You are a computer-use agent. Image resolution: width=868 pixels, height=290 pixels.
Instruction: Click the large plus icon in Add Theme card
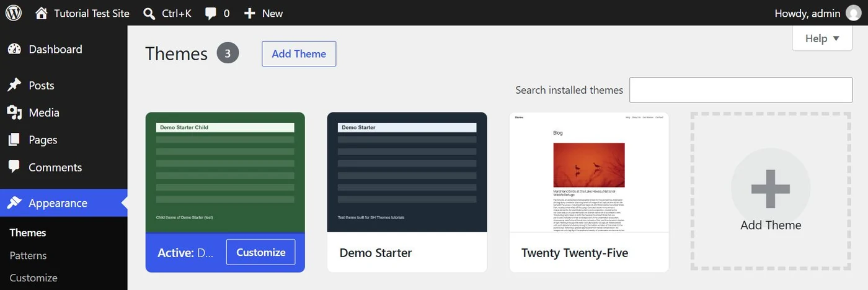pyautogui.click(x=770, y=188)
